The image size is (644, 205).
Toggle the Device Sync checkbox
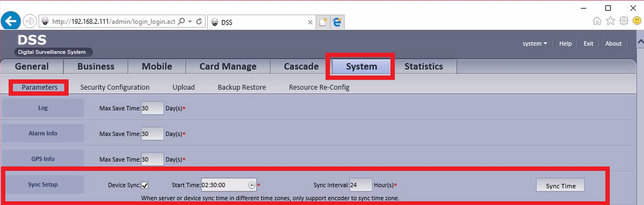click(145, 185)
